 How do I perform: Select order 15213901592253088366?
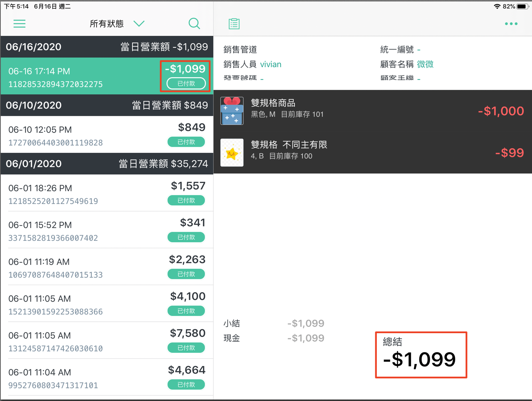tap(107, 304)
